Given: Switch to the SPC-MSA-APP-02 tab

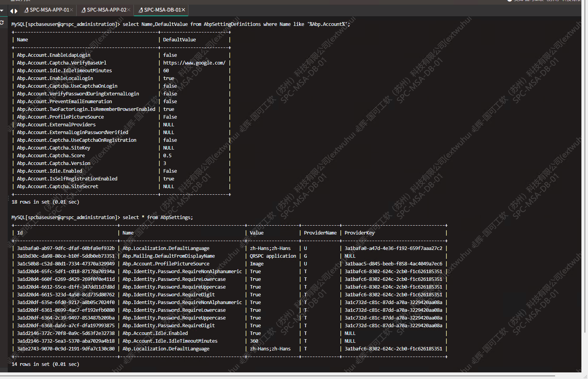Looking at the screenshot, I should coord(106,10).
